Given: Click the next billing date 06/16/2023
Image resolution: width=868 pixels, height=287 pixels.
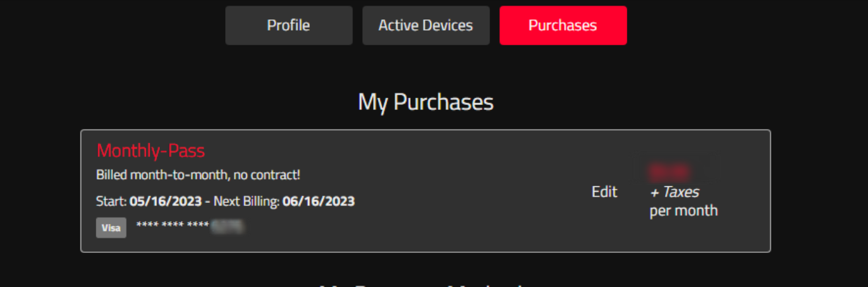Looking at the screenshot, I should (318, 202).
